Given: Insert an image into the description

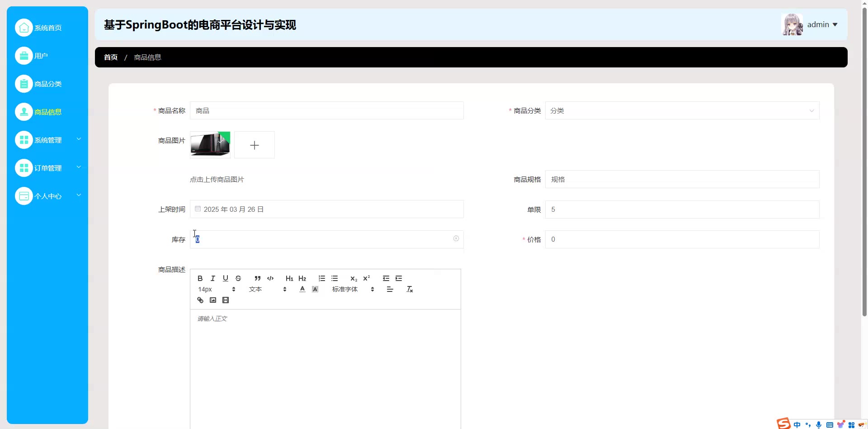Looking at the screenshot, I should [213, 300].
